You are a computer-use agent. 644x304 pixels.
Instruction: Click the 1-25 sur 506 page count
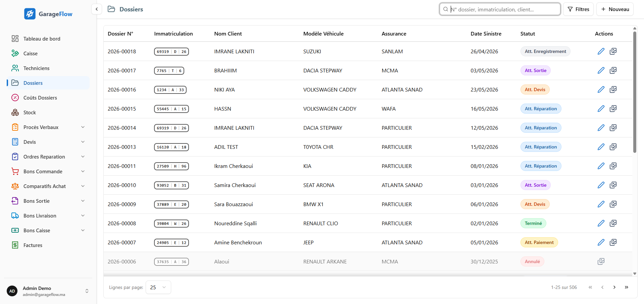564,287
